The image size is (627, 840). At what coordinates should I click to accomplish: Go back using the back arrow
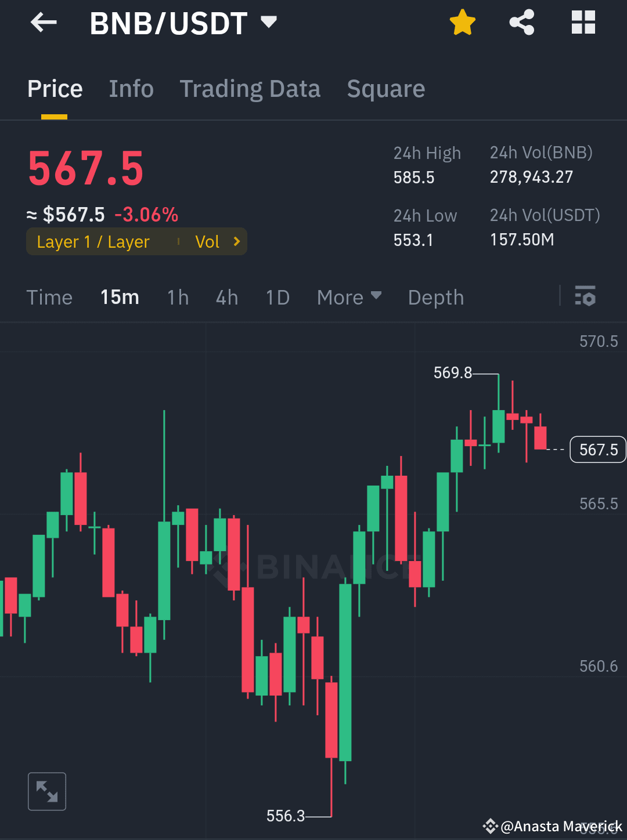pos(43,22)
